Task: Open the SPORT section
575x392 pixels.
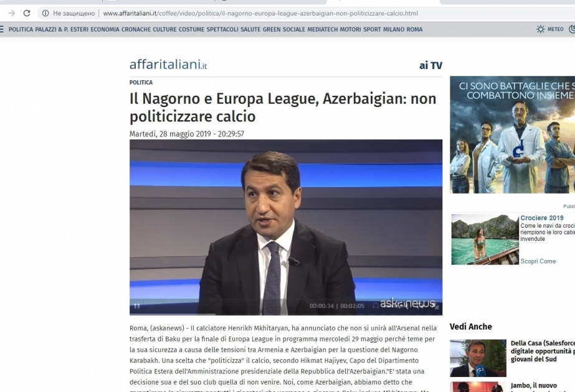Action: coord(372,29)
